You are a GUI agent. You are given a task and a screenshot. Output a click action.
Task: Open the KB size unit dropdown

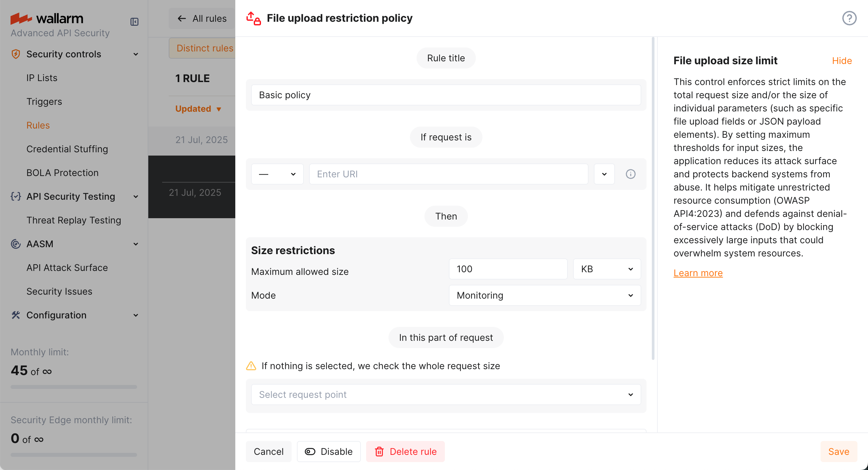pos(606,269)
